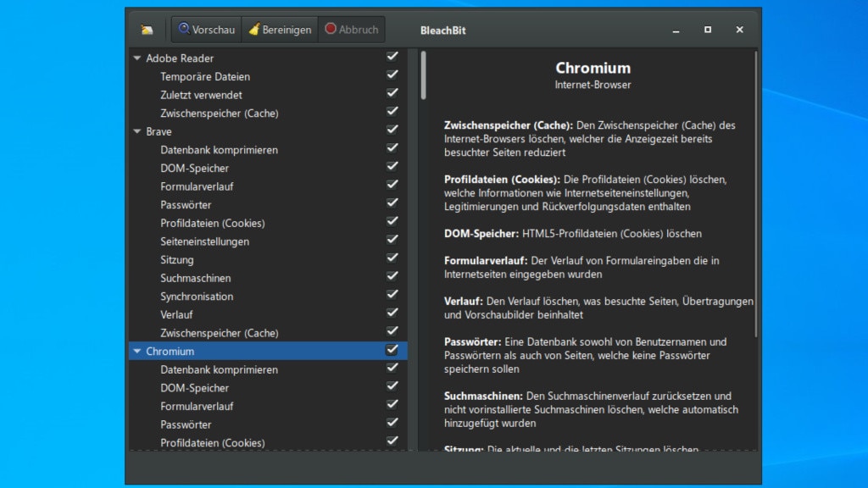Toggle the Zuletzt verwendet checkbox

pos(392,93)
